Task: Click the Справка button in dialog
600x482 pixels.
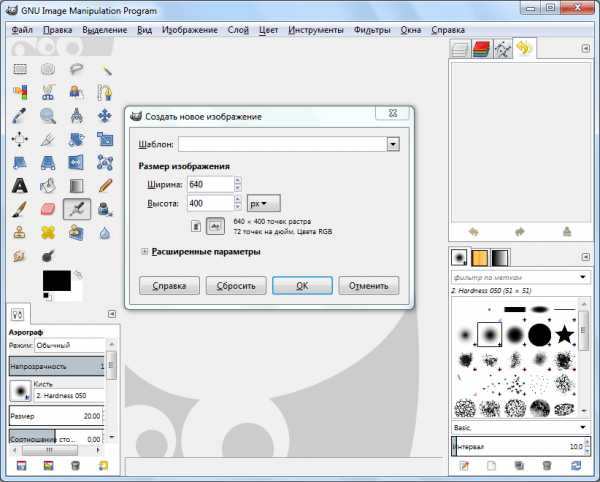Action: 169,286
